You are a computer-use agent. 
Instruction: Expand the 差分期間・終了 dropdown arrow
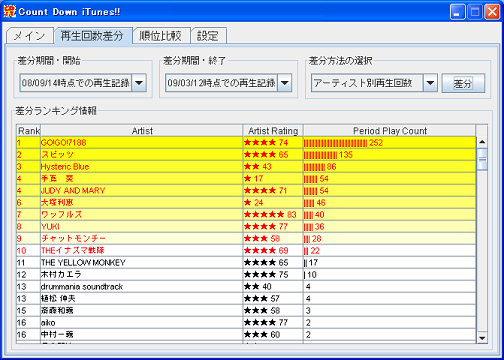point(285,83)
